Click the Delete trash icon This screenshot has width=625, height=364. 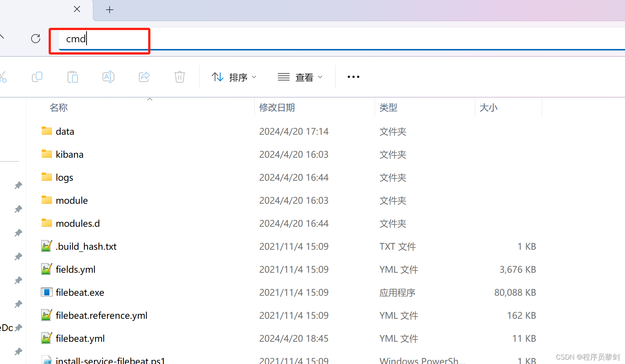tap(179, 77)
